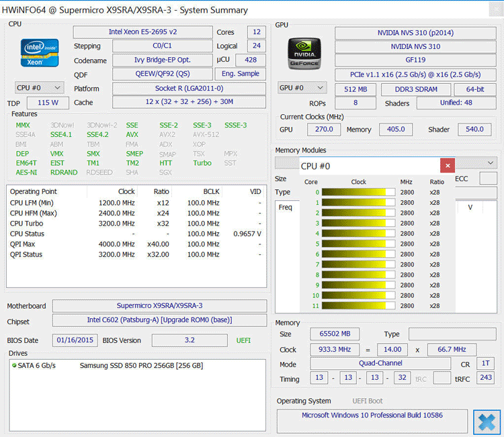Click the CPU Turbo operating point row
The height and width of the screenshot is (437, 504).
coord(136,224)
